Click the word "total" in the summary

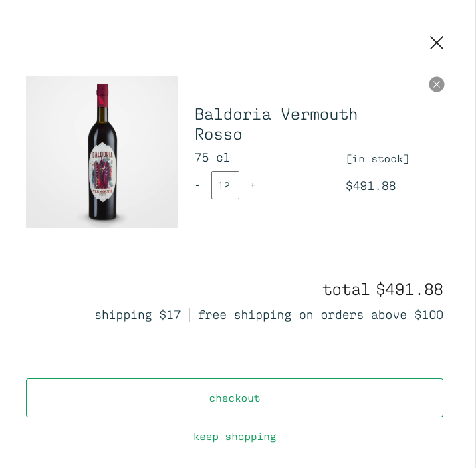(x=346, y=289)
